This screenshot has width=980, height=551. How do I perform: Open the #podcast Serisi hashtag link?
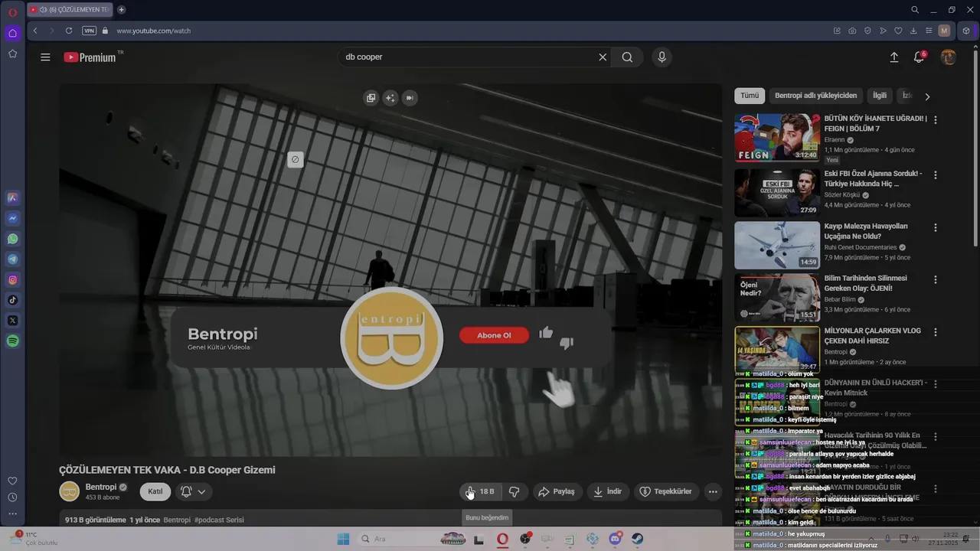pos(219,520)
